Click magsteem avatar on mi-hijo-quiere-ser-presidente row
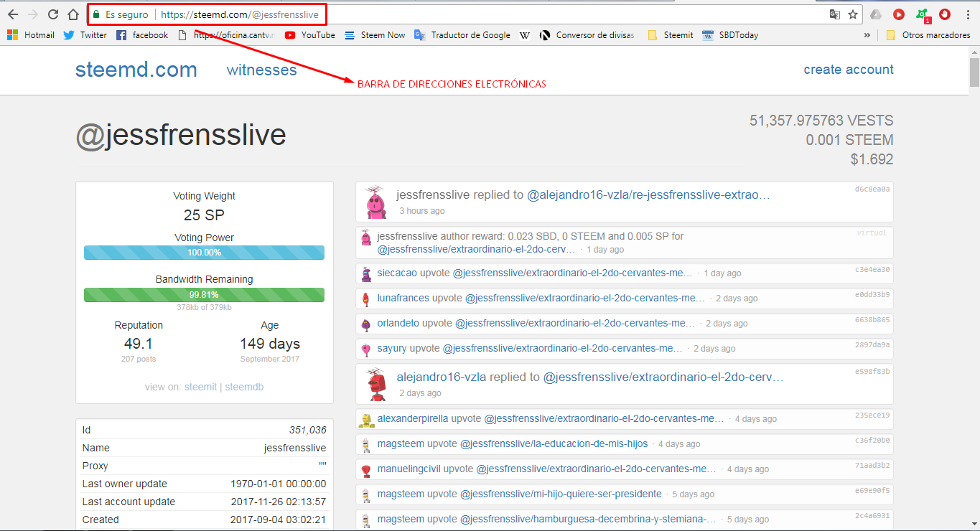 (x=366, y=494)
